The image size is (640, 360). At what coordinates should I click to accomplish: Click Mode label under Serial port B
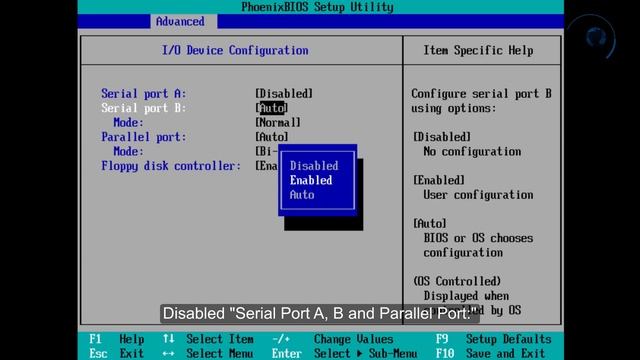(129, 122)
